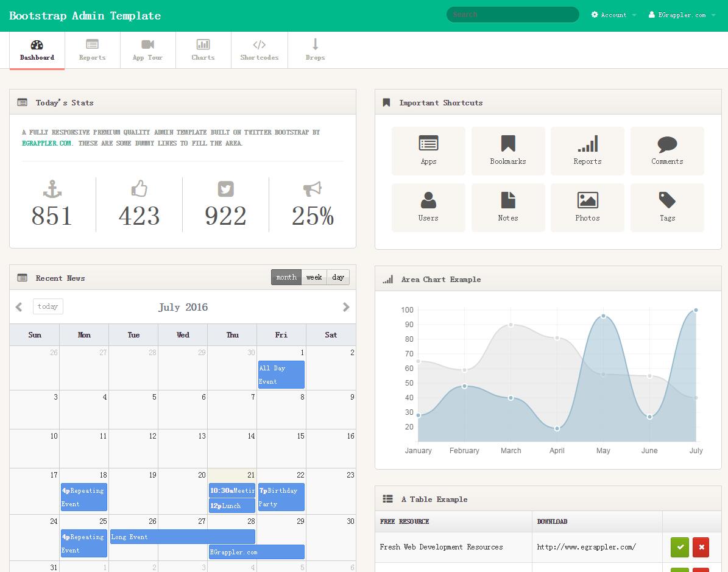Go to the Charts tab

(x=203, y=49)
